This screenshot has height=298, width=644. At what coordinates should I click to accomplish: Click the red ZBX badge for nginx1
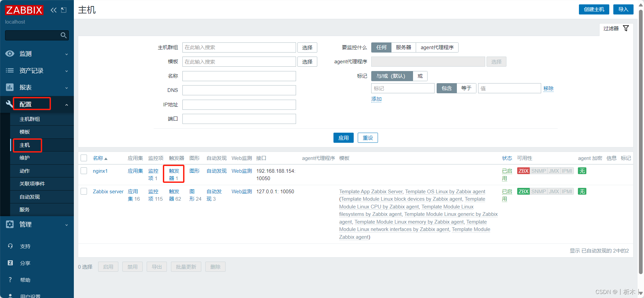[523, 171]
